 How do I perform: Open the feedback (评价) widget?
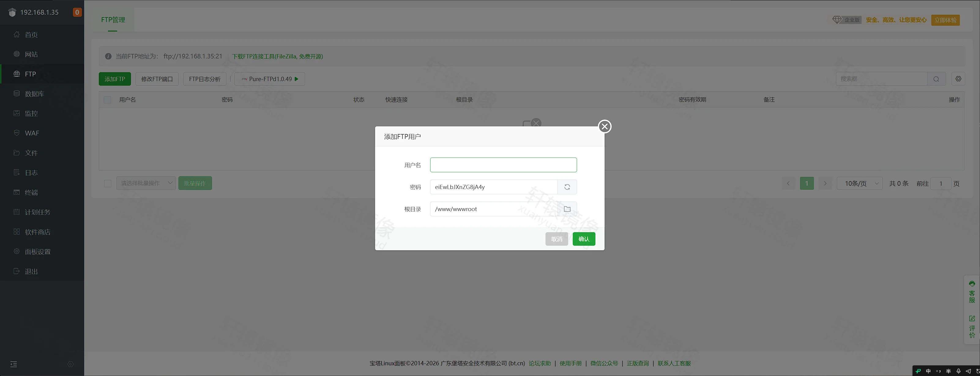[972, 326]
